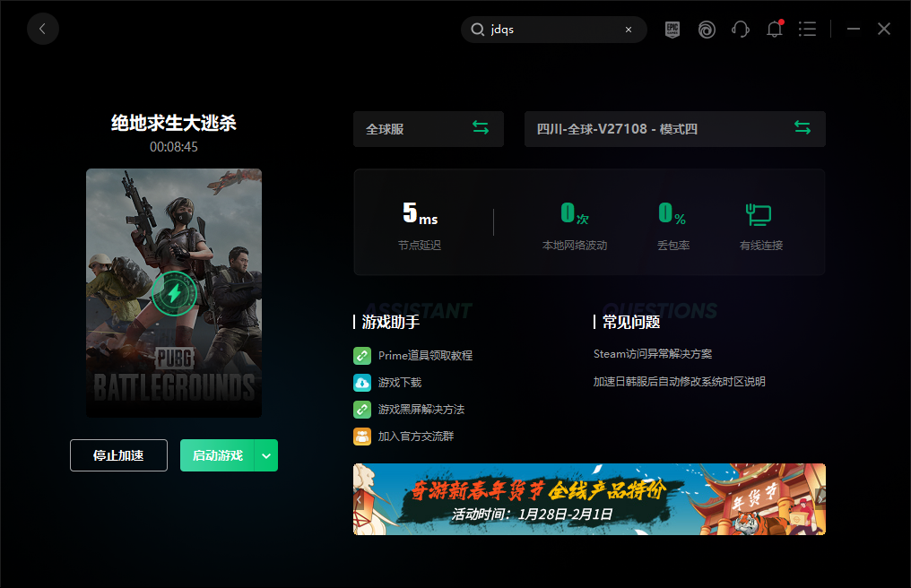
Task: Open Prime道具领取教程 link
Action: pos(425,356)
